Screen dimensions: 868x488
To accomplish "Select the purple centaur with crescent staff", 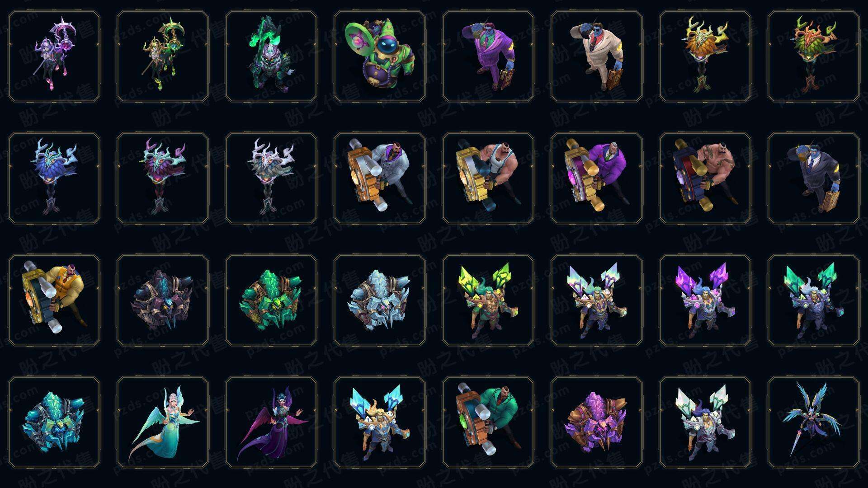I will click(x=54, y=56).
